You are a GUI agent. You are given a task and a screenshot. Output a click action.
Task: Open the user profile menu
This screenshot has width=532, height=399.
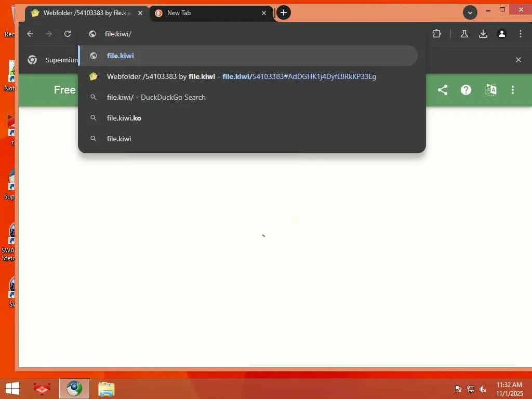(x=502, y=34)
